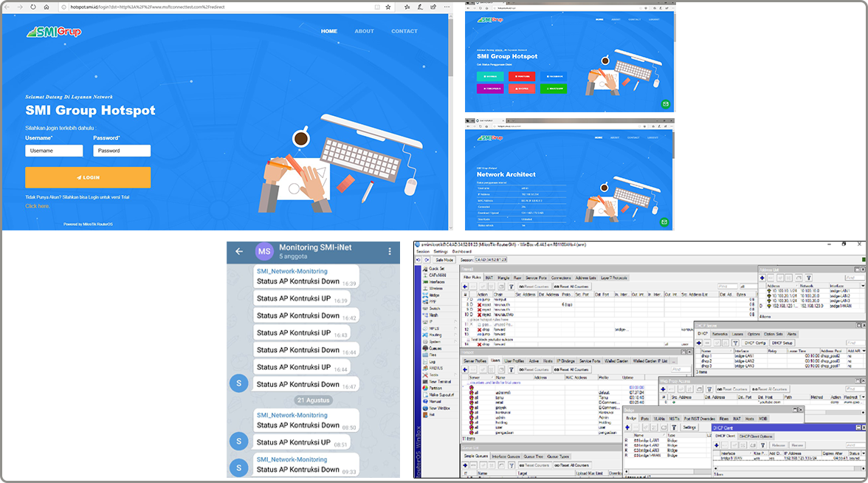
Task: Open Queues in WinBox sidebar
Action: (x=435, y=349)
